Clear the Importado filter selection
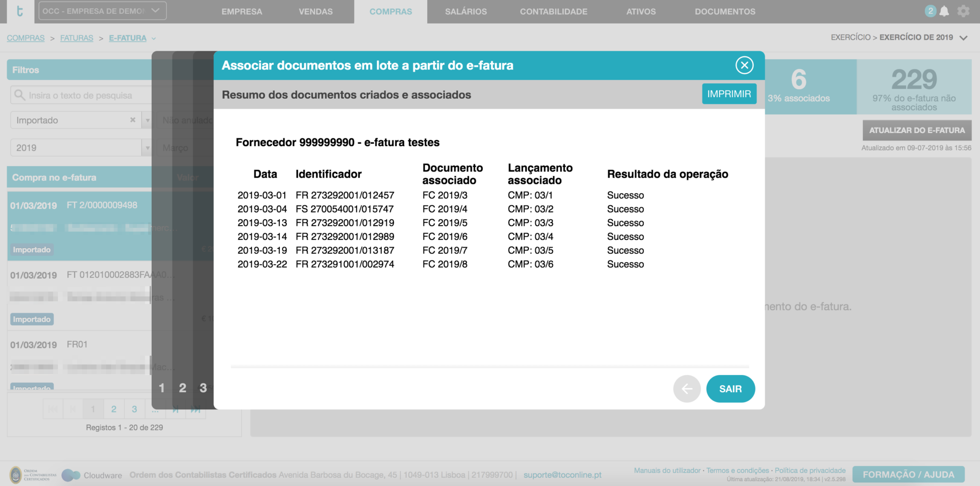 [133, 120]
